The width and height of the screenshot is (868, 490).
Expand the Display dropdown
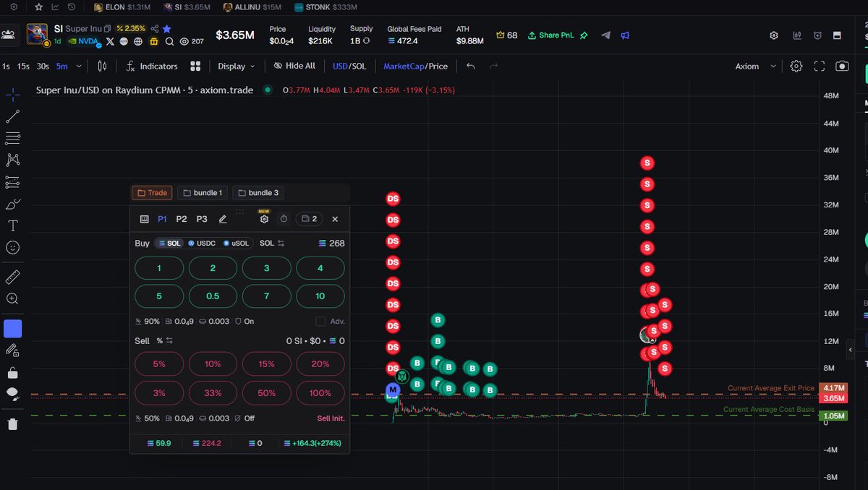(237, 66)
